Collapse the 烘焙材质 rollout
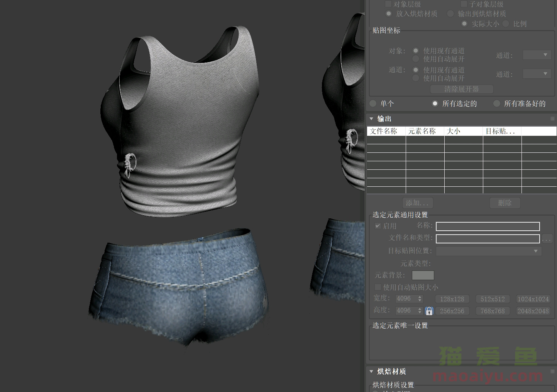Image resolution: width=557 pixels, height=392 pixels. click(371, 372)
